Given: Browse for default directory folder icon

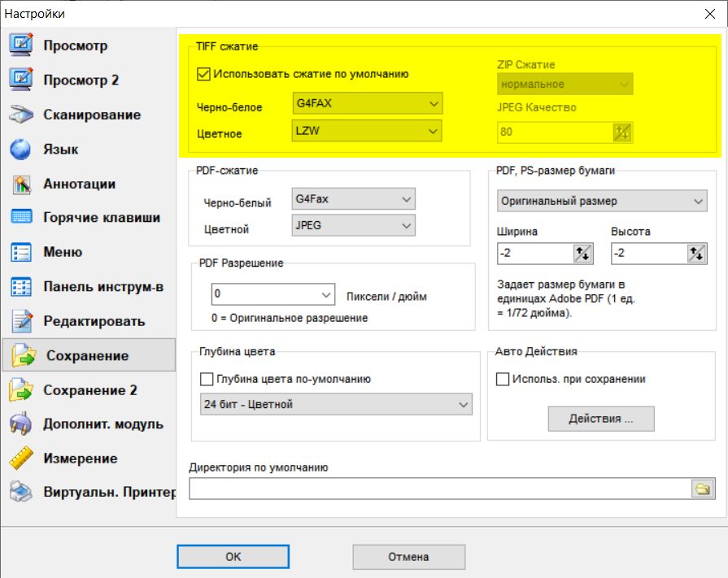Looking at the screenshot, I should [x=703, y=489].
